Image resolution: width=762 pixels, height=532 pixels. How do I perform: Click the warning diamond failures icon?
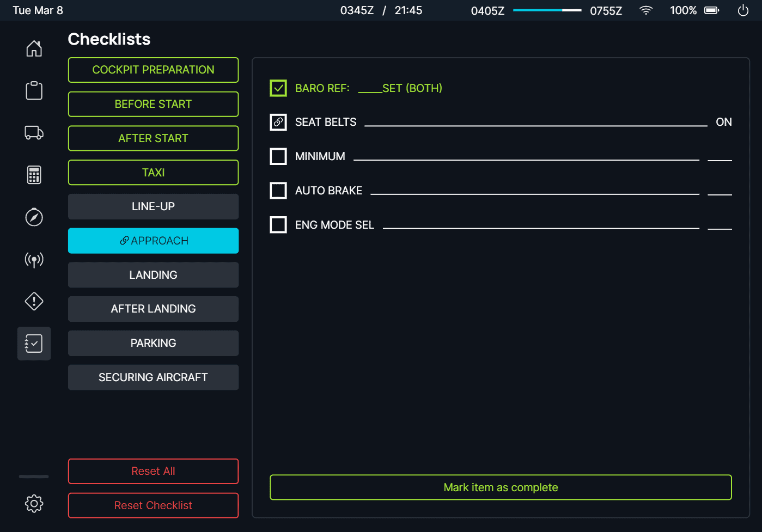[34, 301]
